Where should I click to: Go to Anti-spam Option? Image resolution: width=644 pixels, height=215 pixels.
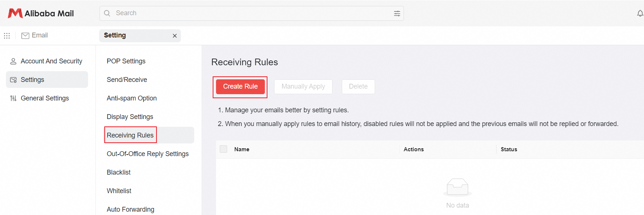click(x=132, y=98)
